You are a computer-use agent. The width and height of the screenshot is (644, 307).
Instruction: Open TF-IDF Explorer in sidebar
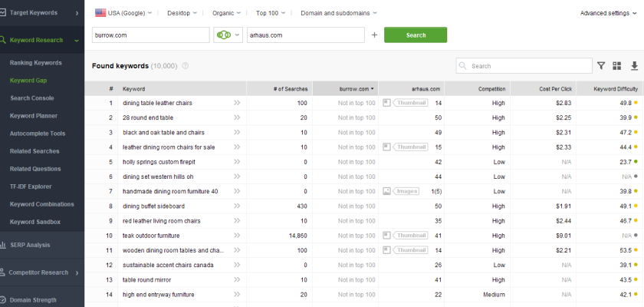click(31, 187)
